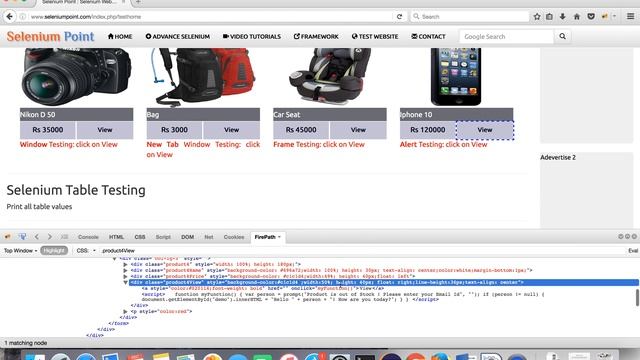Click the Selenium Point logo

point(50,36)
